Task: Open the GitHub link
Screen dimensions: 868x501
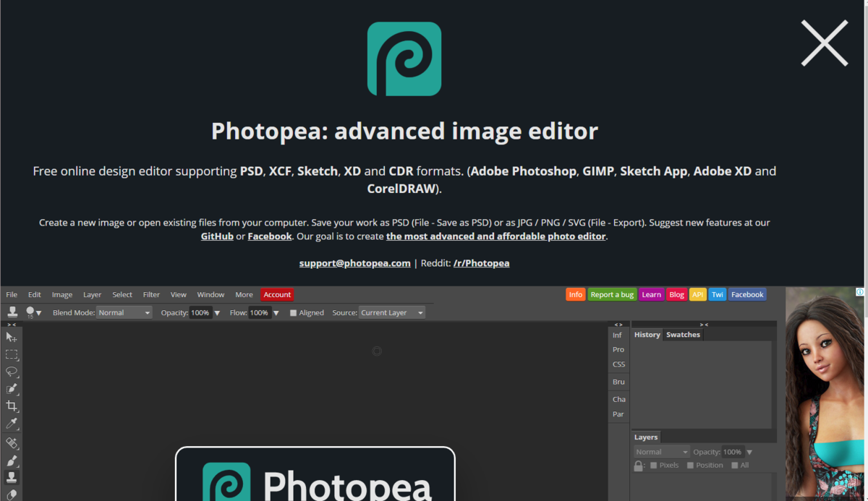Action: pos(217,236)
